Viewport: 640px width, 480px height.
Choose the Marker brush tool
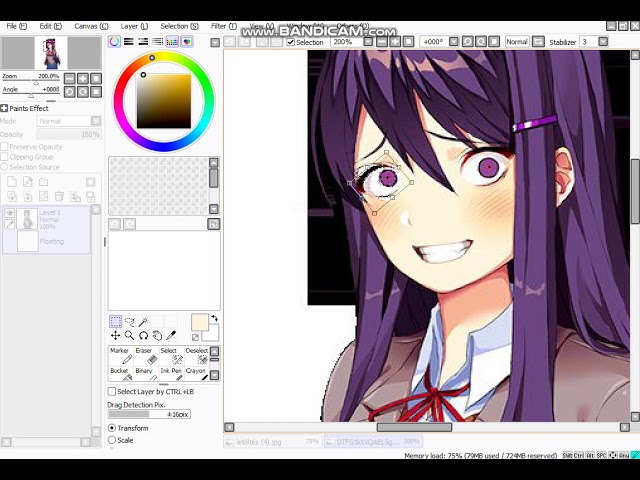pyautogui.click(x=121, y=356)
